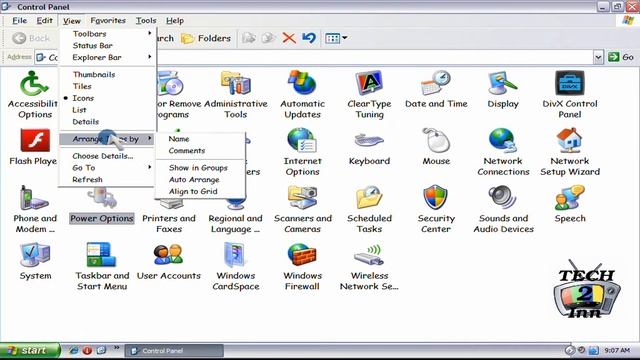Open the File menu
Viewport: 640px width, 360px height.
tap(19, 20)
